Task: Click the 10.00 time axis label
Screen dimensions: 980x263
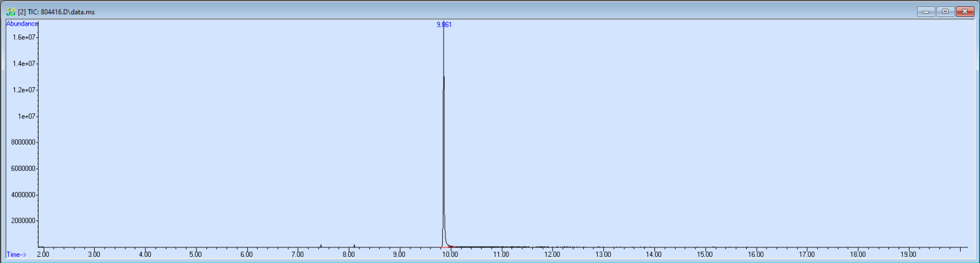Action: click(450, 254)
